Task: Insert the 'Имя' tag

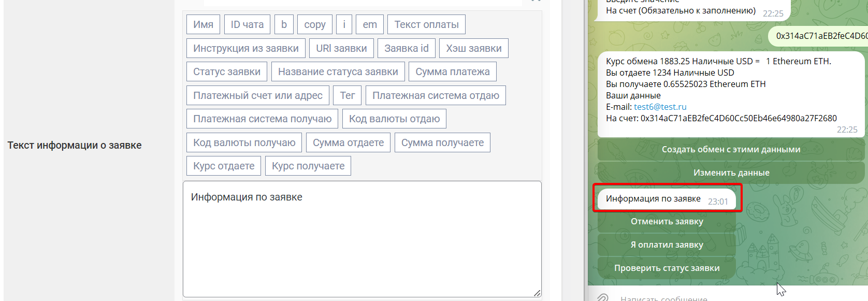Action: click(203, 24)
